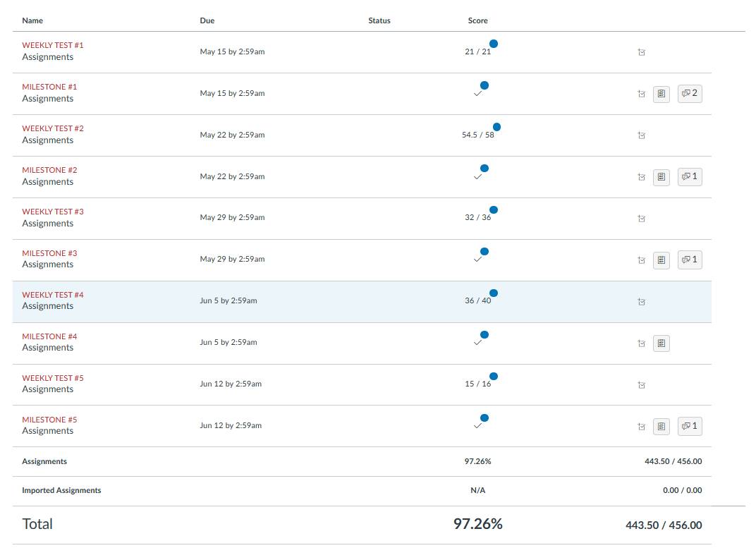756x548 pixels.
Task: View 1 comment on MILESTONE #5
Action: pyautogui.click(x=690, y=426)
